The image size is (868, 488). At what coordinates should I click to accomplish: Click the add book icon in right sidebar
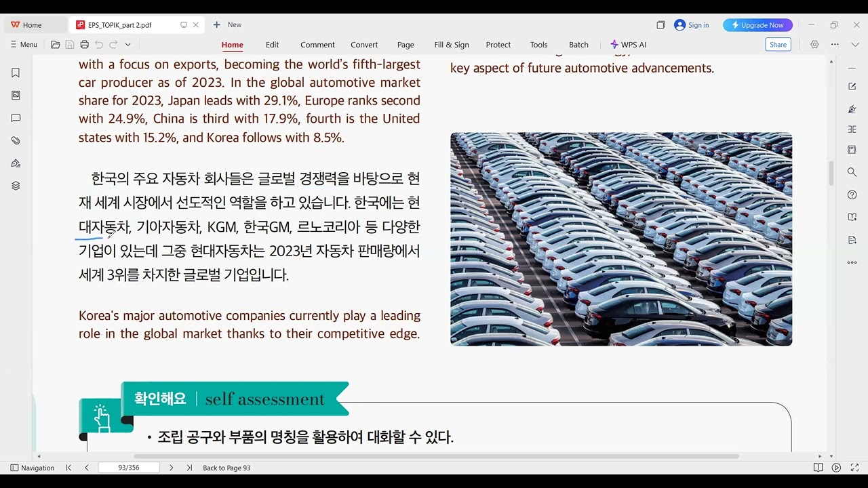click(x=852, y=218)
